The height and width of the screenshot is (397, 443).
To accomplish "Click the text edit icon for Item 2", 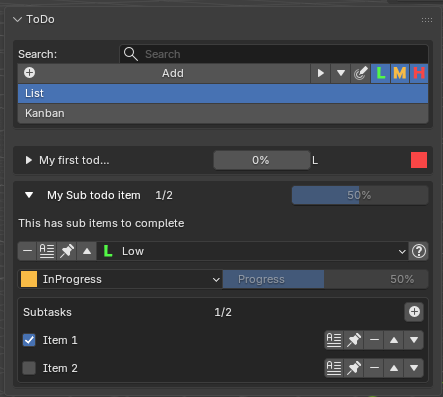I will (x=334, y=368).
